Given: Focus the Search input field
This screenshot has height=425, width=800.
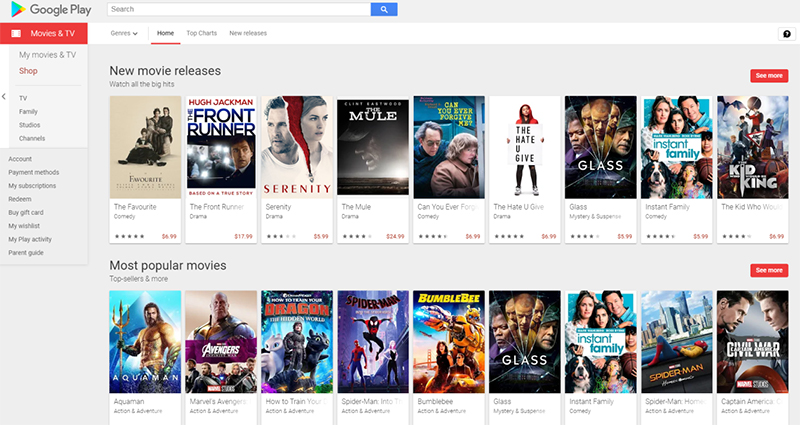Looking at the screenshot, I should click(x=239, y=9).
